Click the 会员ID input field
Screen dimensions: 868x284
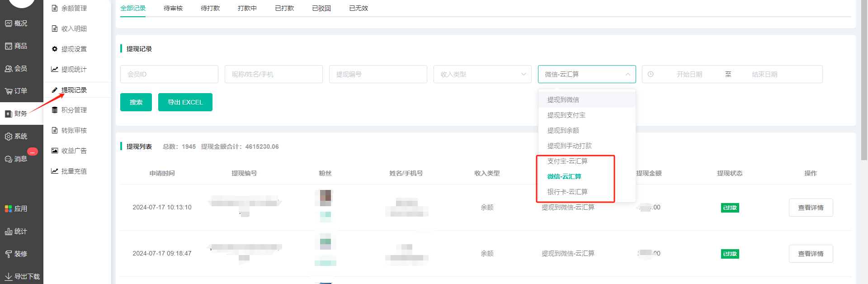pos(169,74)
